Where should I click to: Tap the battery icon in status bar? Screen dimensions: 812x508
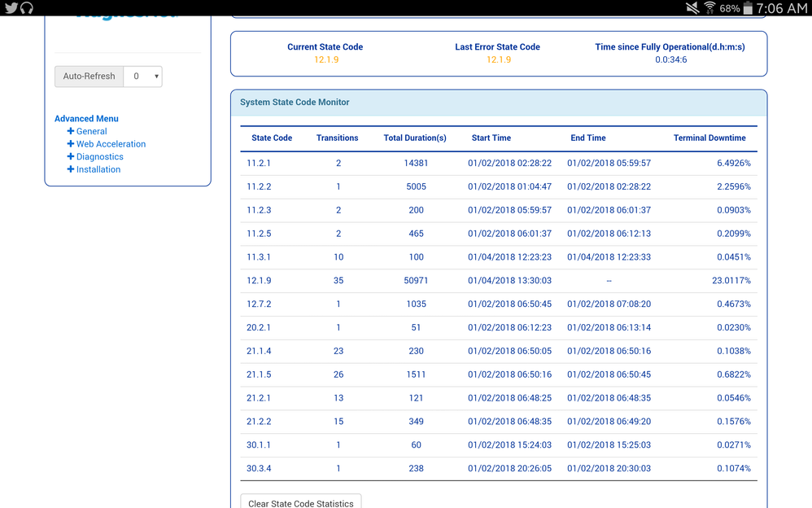pyautogui.click(x=748, y=8)
